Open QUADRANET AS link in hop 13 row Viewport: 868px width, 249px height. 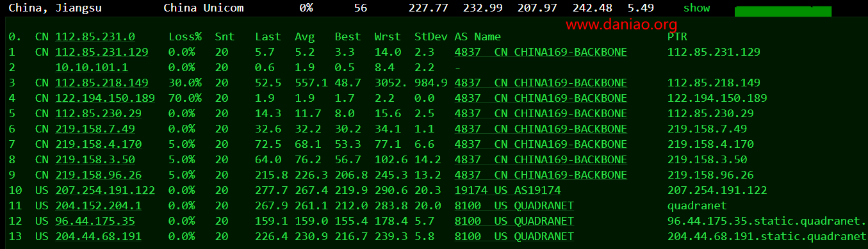coord(514,236)
